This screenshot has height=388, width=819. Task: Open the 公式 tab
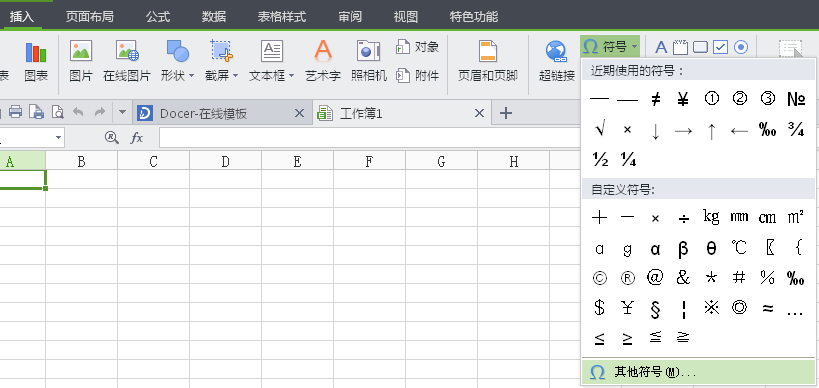158,17
